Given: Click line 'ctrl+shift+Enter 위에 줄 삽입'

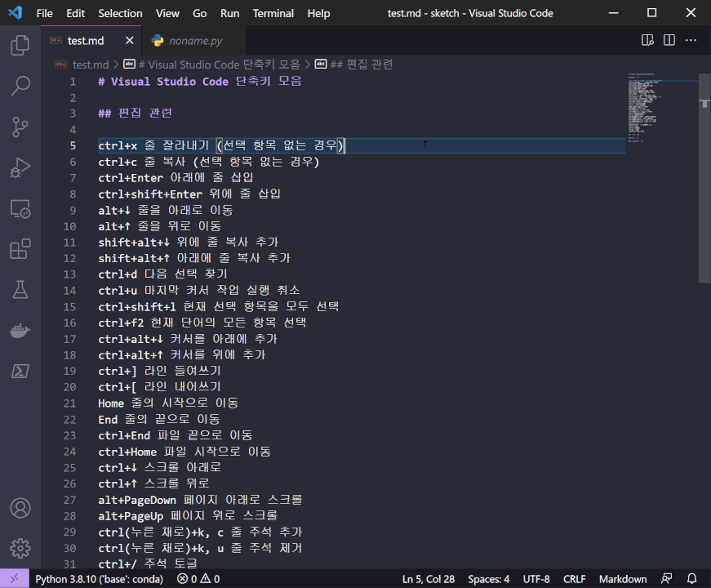Looking at the screenshot, I should tap(189, 194).
